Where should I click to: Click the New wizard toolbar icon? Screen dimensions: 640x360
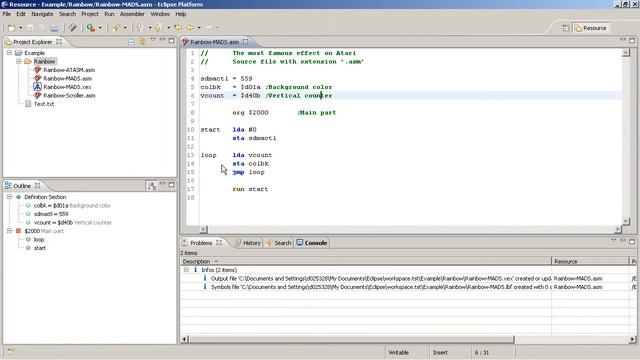coord(11,28)
